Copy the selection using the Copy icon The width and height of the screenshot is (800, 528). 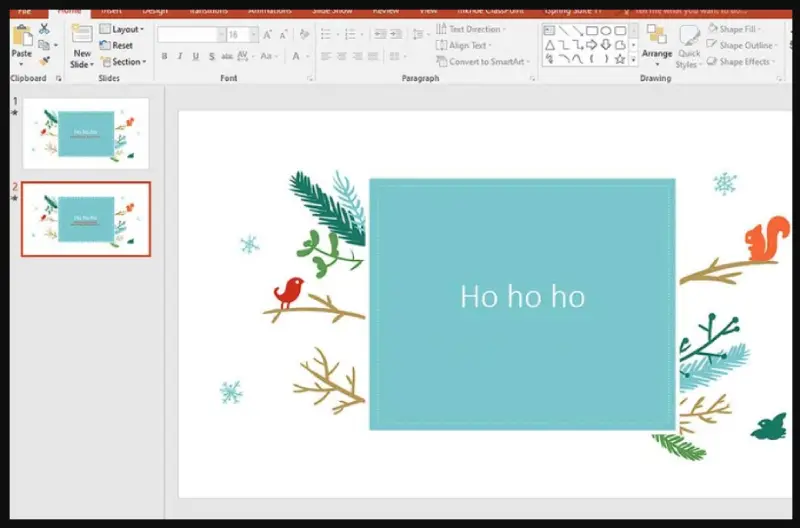[x=44, y=45]
